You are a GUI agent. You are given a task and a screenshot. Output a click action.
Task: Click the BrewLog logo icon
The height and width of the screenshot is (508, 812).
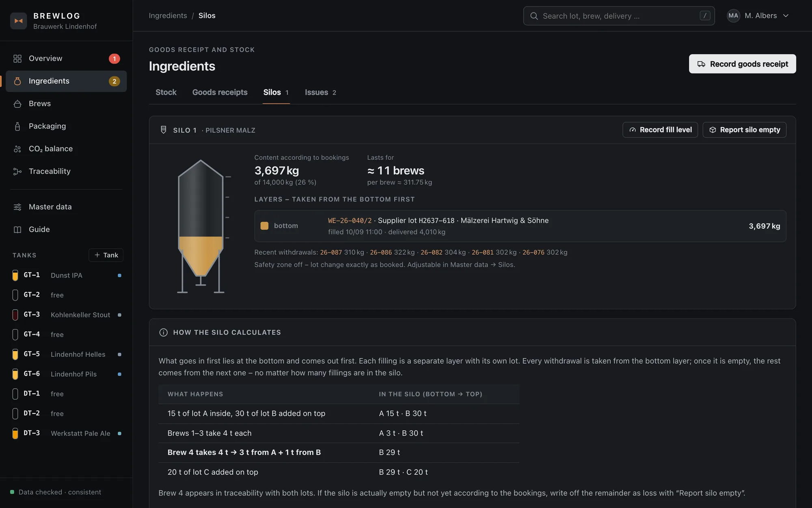coord(19,21)
